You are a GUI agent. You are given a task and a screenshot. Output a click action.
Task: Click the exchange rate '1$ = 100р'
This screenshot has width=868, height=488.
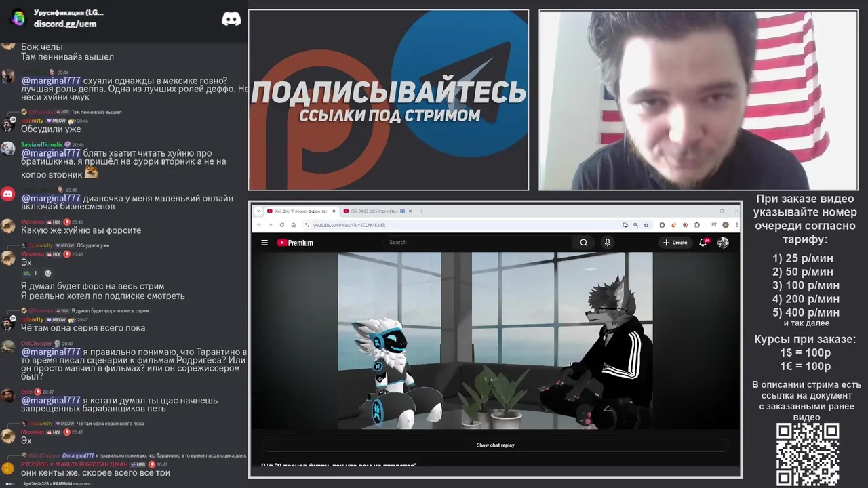805,352
